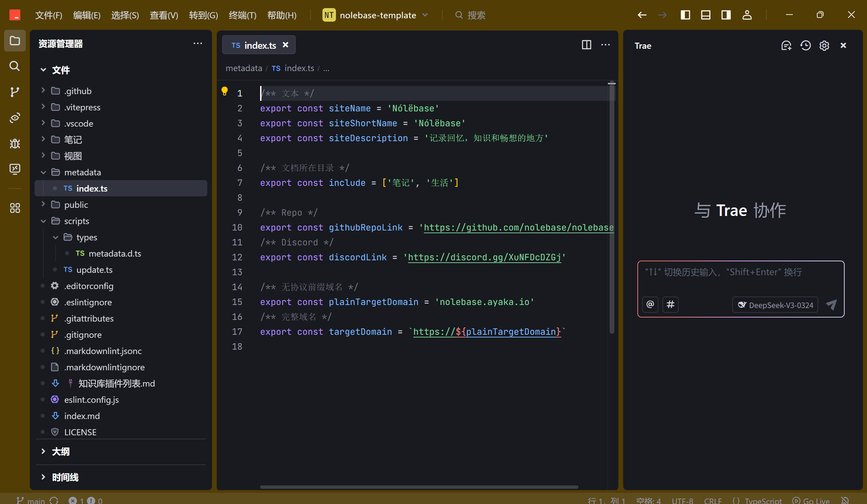
Task: Open the nolebase-template project dropdown
Action: [375, 15]
